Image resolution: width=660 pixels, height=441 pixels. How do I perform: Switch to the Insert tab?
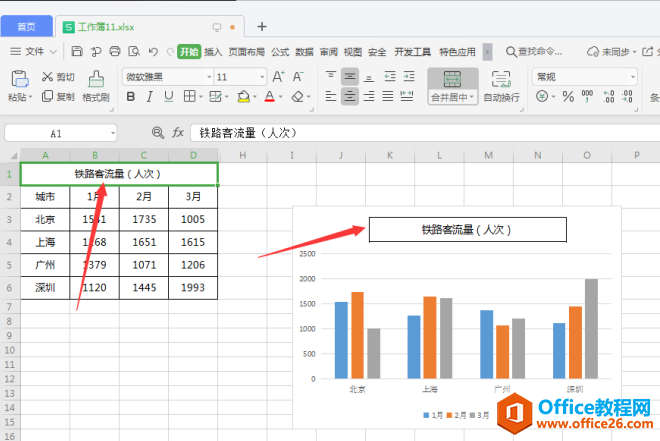click(x=213, y=52)
